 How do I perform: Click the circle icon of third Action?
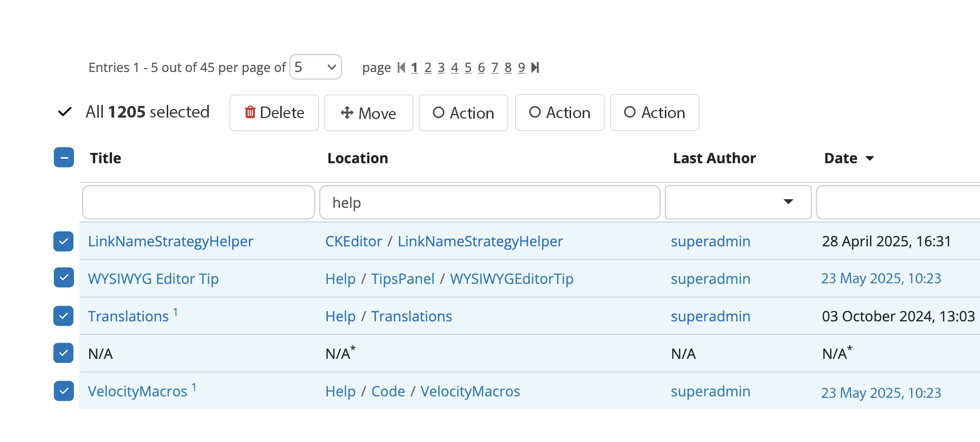(629, 112)
